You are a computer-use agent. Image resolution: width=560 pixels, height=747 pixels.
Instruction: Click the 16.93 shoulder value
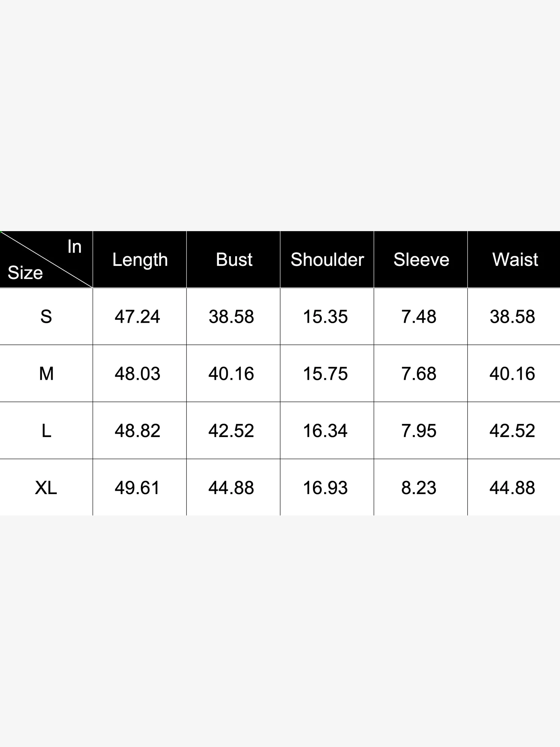325,488
